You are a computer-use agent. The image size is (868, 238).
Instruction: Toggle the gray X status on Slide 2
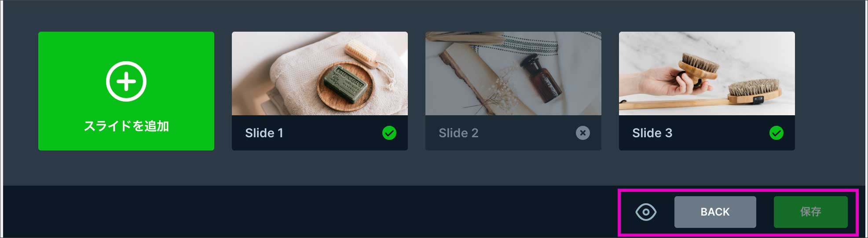(x=583, y=133)
